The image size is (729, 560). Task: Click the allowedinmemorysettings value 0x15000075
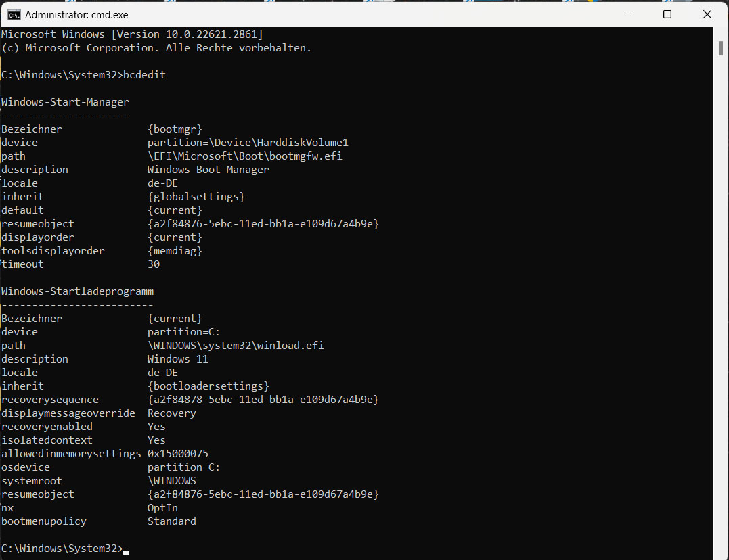[177, 454]
